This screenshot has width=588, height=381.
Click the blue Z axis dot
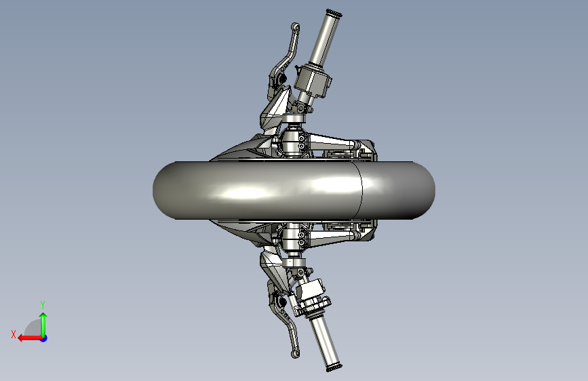click(44, 338)
